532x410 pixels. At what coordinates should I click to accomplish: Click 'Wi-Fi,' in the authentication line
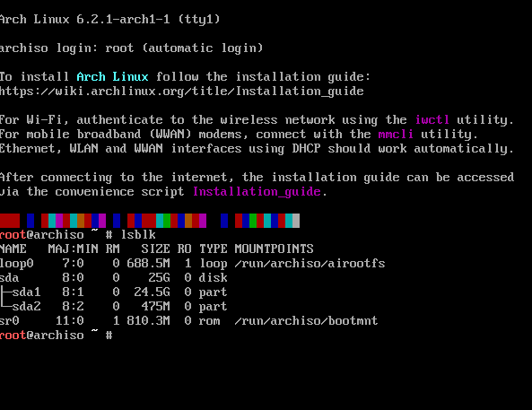(x=48, y=120)
